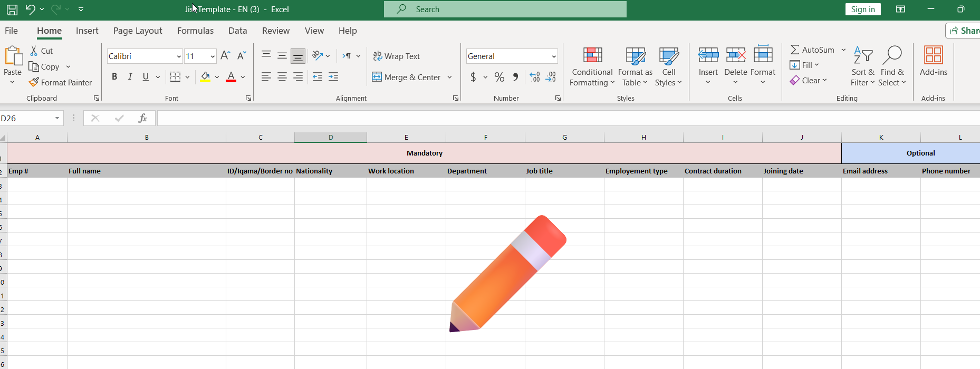Click the Merge & Center icon

point(377,77)
